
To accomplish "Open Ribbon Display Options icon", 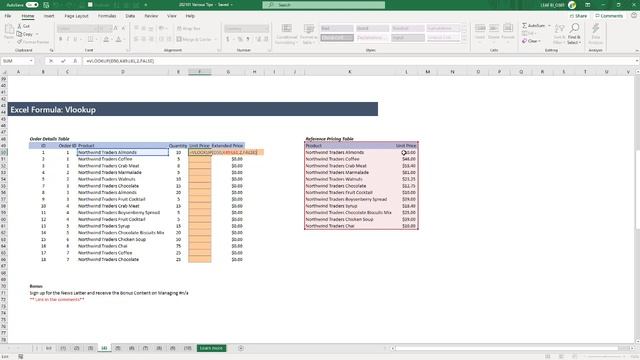I will point(588,5).
